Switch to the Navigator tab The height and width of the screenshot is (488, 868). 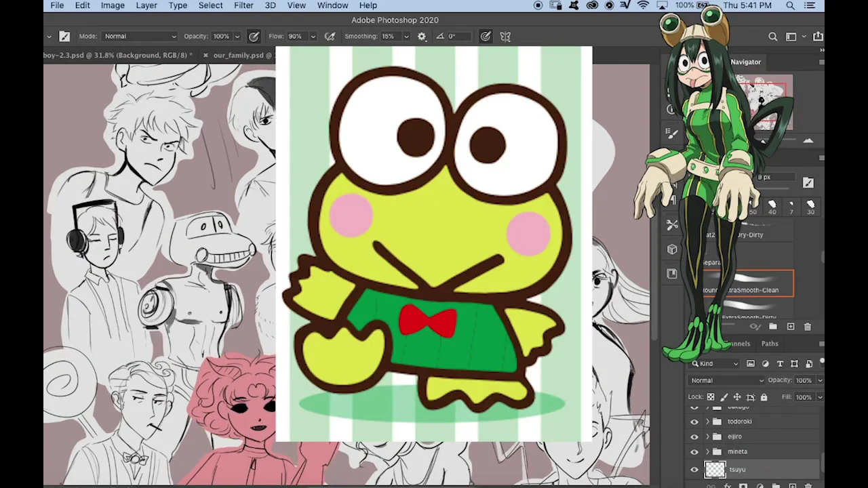click(746, 62)
